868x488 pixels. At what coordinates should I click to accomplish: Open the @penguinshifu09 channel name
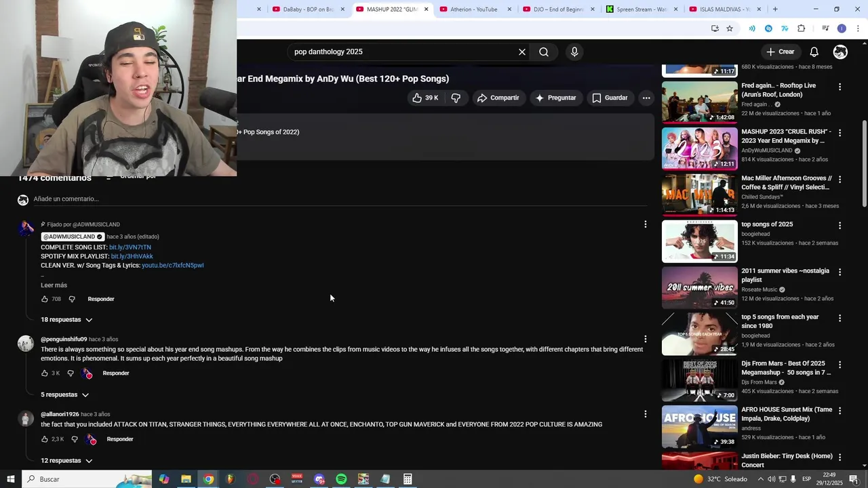[x=64, y=339]
